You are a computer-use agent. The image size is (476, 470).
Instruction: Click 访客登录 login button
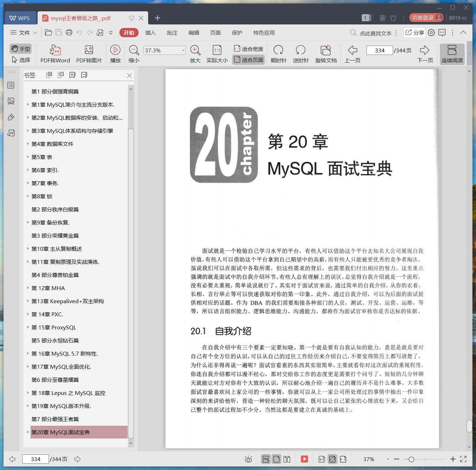coord(426,18)
